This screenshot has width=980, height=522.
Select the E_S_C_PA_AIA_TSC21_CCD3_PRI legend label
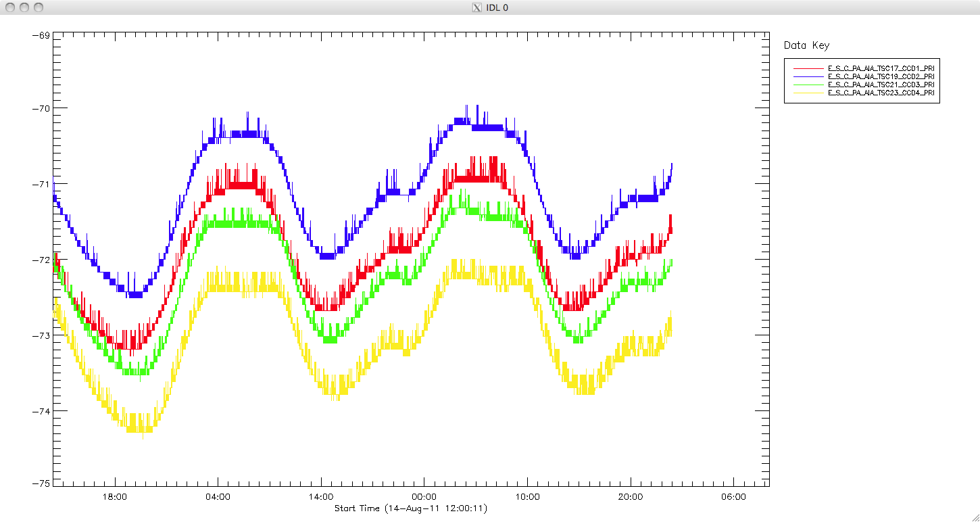click(881, 85)
